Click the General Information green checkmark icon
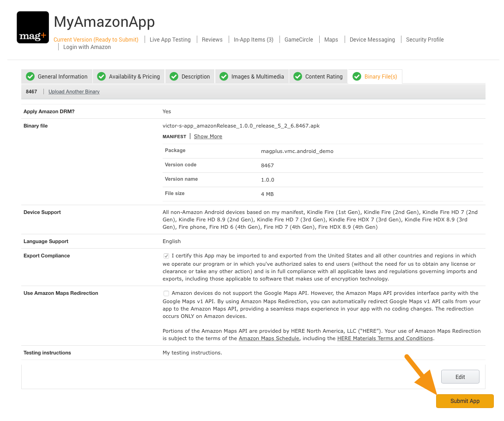504x421 pixels. pyautogui.click(x=30, y=77)
